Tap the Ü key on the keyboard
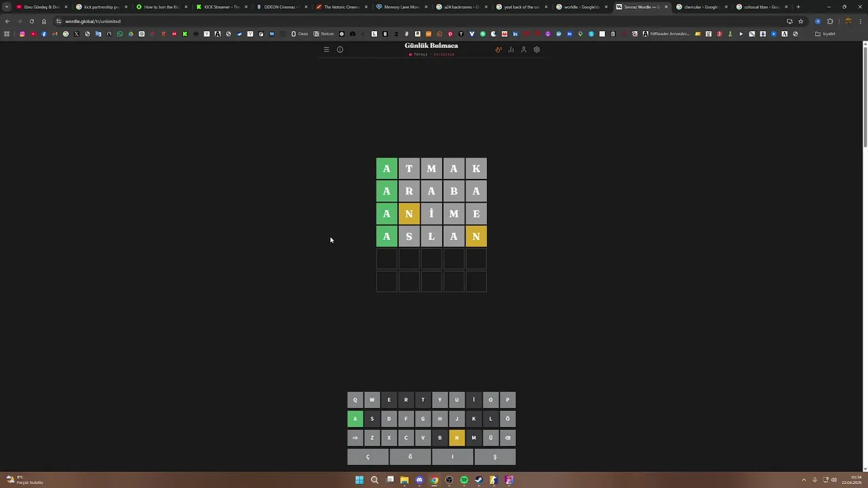The height and width of the screenshot is (488, 868). [490, 438]
